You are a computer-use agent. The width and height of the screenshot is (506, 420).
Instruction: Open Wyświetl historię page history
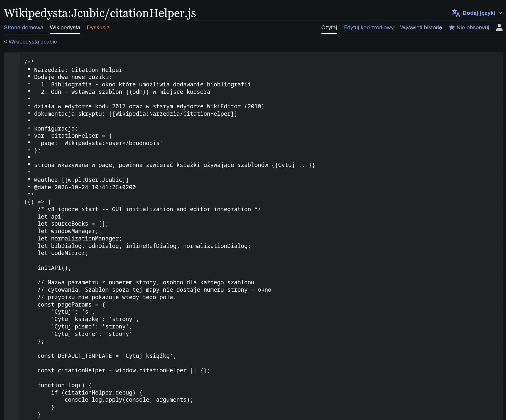tap(421, 27)
